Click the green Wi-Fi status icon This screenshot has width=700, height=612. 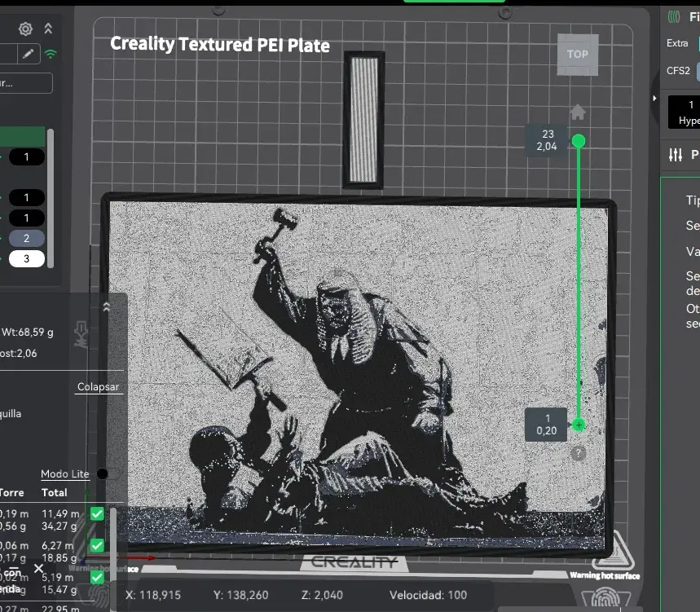51,54
